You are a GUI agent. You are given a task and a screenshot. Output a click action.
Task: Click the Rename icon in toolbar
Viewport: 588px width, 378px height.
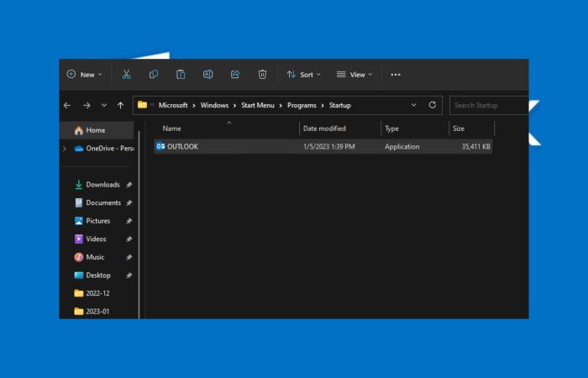click(x=207, y=74)
